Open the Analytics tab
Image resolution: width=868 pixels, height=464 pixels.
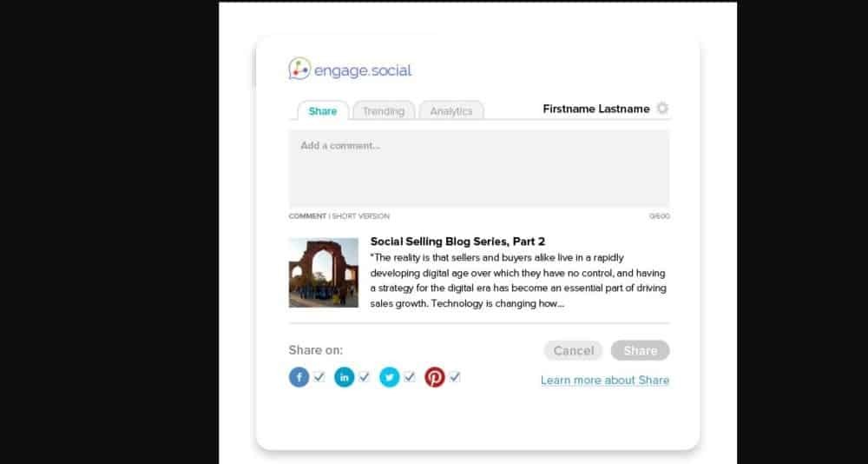(x=450, y=111)
